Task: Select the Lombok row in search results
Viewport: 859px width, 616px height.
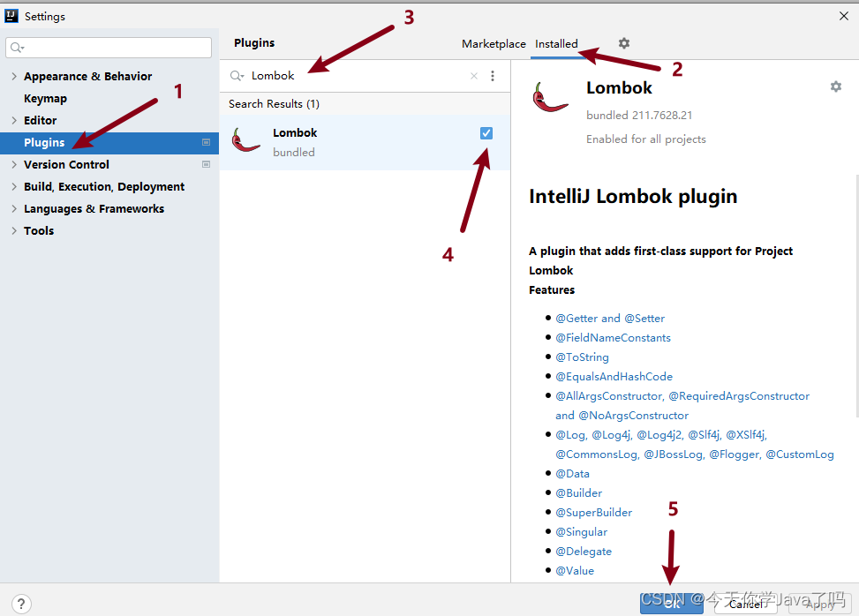Action: point(365,142)
